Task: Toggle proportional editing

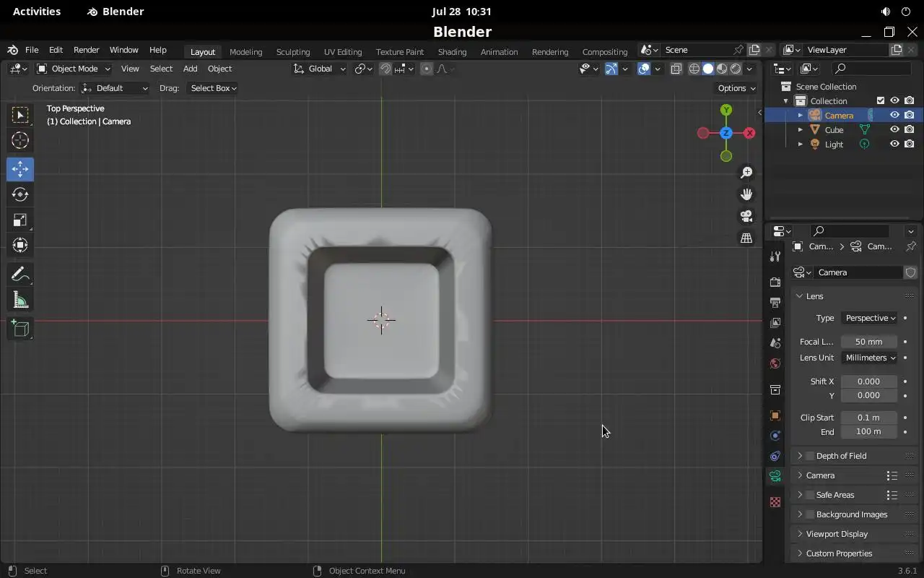Action: click(427, 69)
